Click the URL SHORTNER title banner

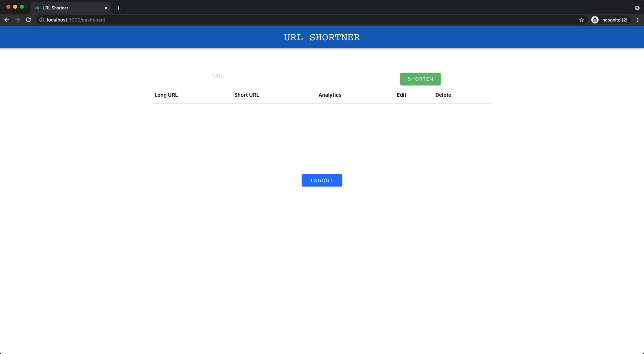coord(322,37)
